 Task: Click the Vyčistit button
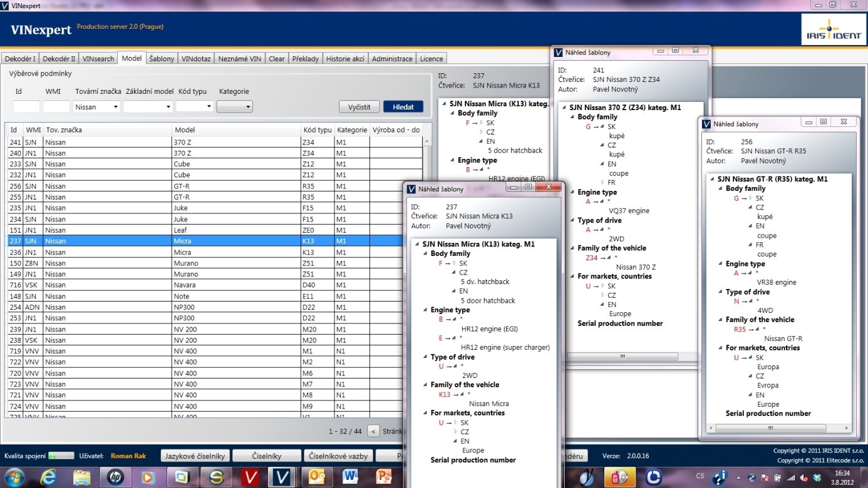coord(359,107)
